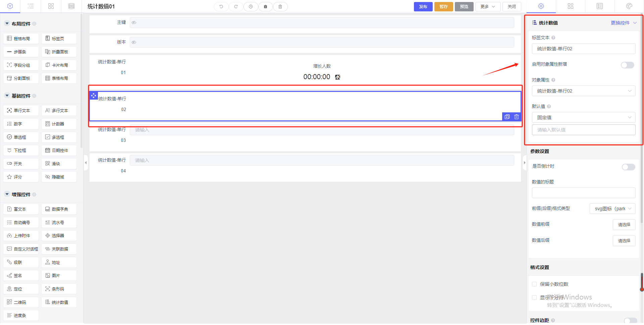The image size is (644, 325).
Task: Duplicate the selected field with copy icon
Action: (507, 117)
